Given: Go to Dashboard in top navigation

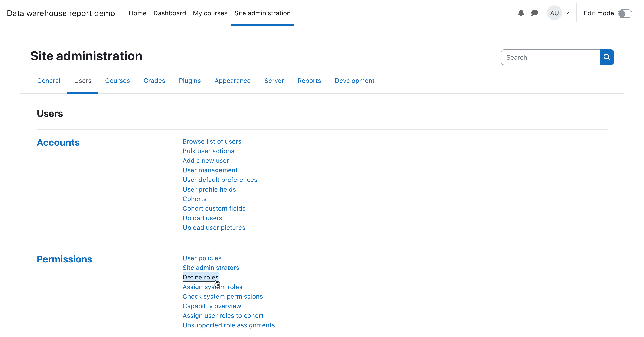Looking at the screenshot, I should (169, 13).
